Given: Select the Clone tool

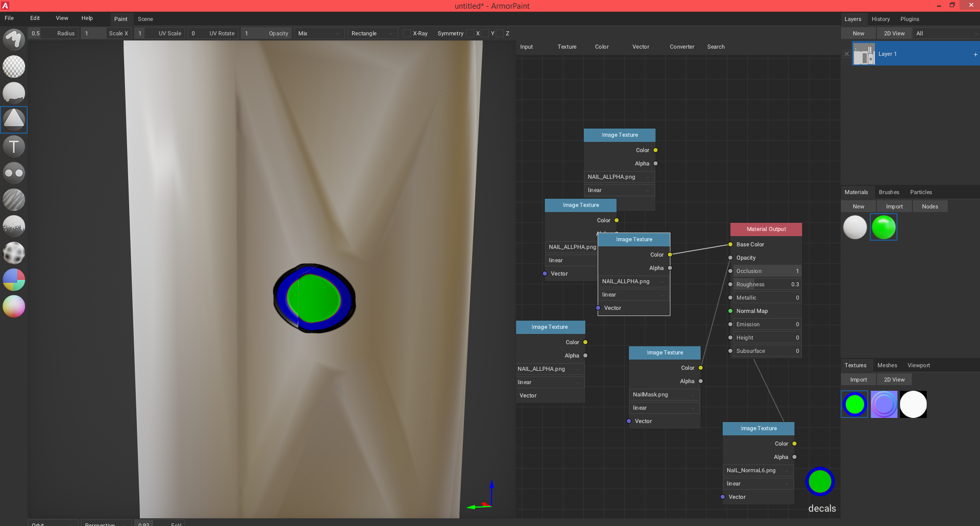Looking at the screenshot, I should [14, 173].
